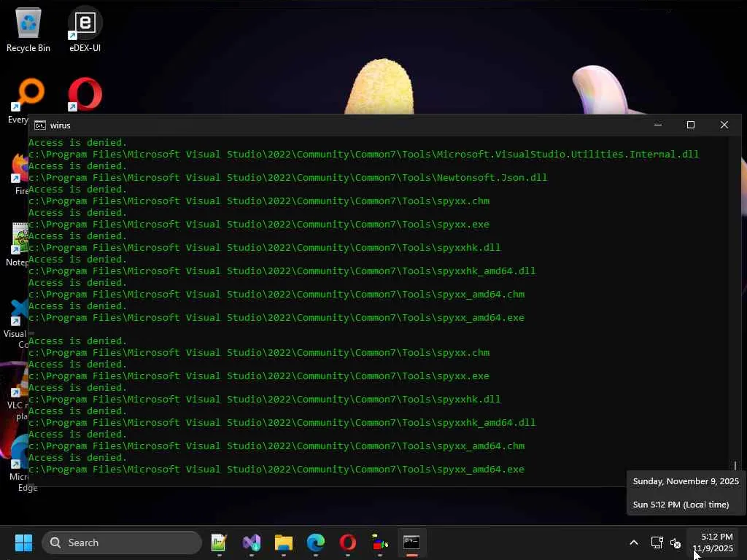This screenshot has width=747, height=560.
Task: Open the Recycle Bin desktop icon
Action: (28, 29)
